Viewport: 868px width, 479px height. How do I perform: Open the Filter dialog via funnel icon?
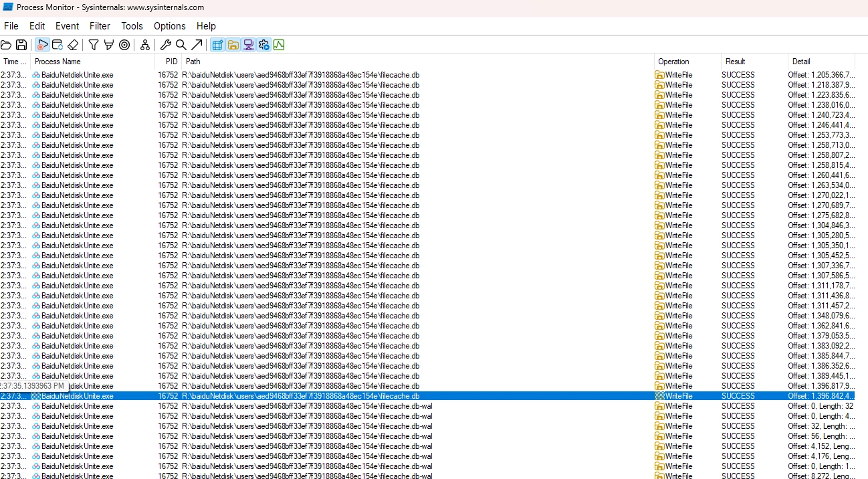coord(94,45)
